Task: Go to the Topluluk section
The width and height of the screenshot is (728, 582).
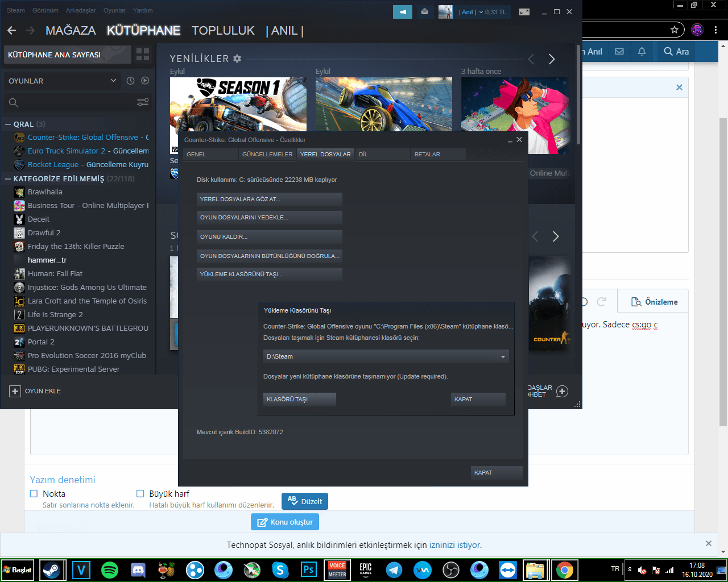Action: pyautogui.click(x=223, y=30)
